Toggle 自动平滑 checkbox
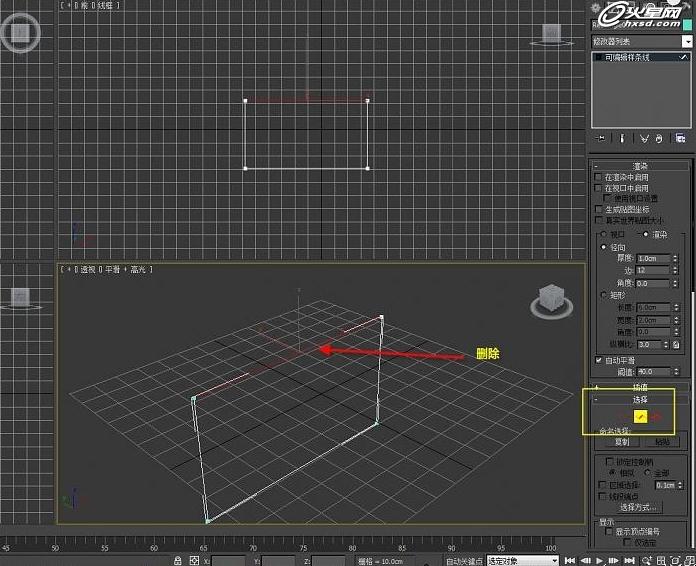This screenshot has width=696, height=566. 598,359
